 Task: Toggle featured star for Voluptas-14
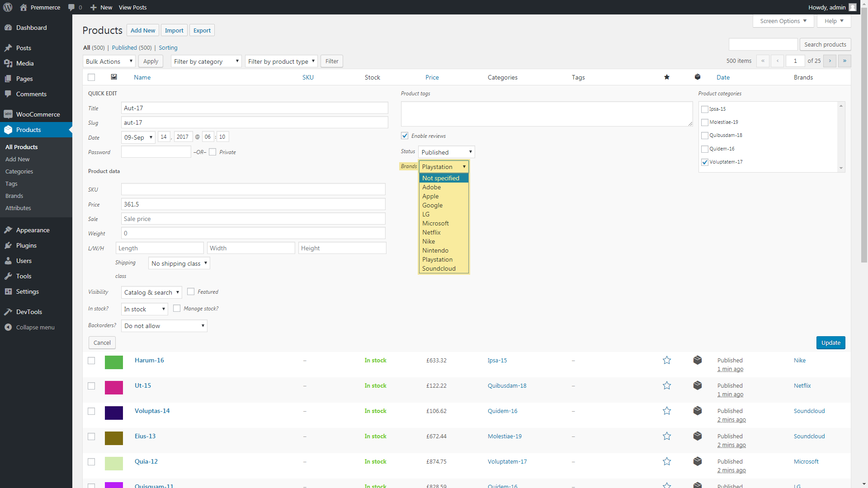667,411
